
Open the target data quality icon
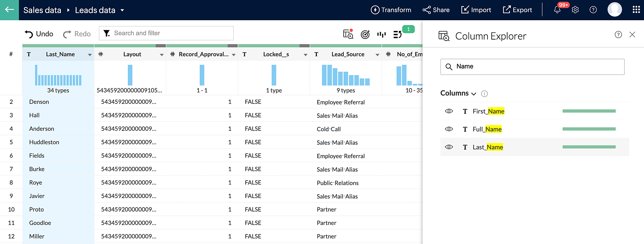pos(365,34)
